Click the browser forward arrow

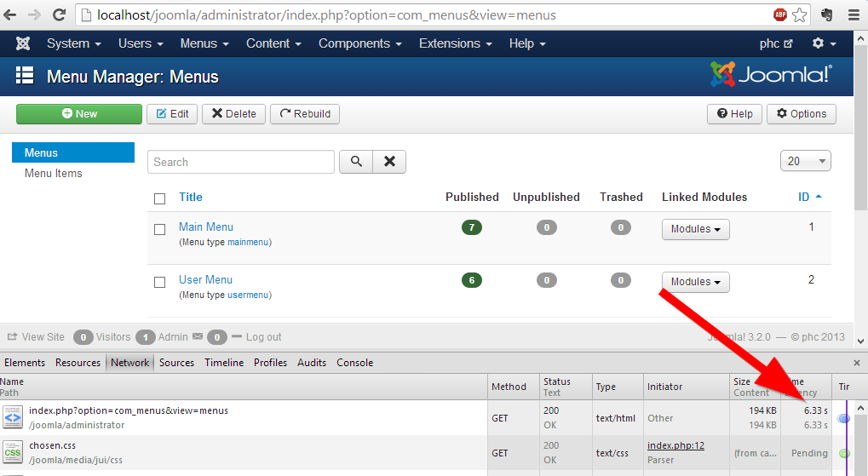[x=34, y=15]
